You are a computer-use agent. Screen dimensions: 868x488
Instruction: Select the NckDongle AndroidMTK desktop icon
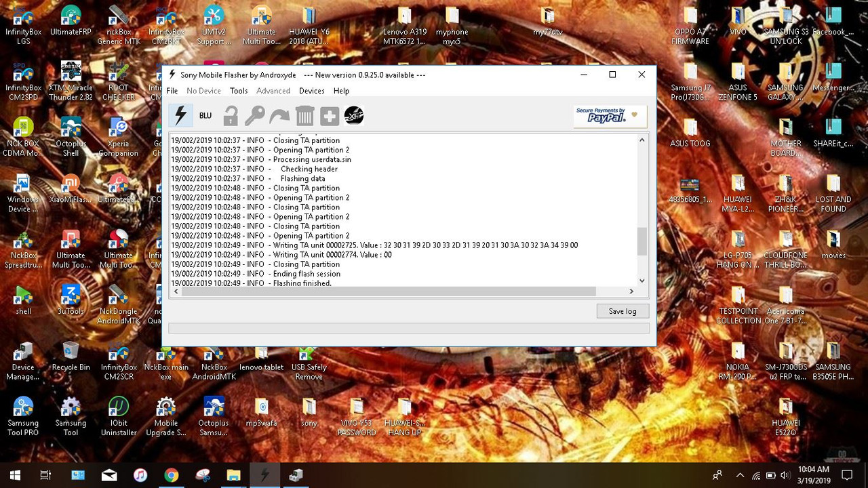119,305
